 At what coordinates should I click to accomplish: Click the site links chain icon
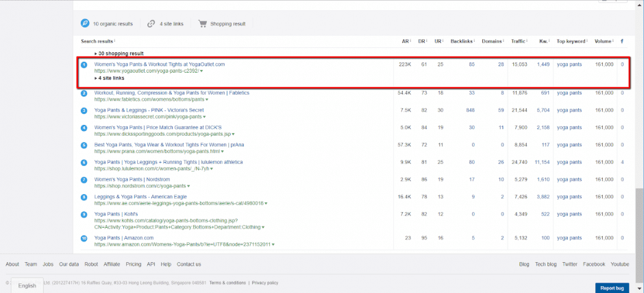[x=151, y=24]
